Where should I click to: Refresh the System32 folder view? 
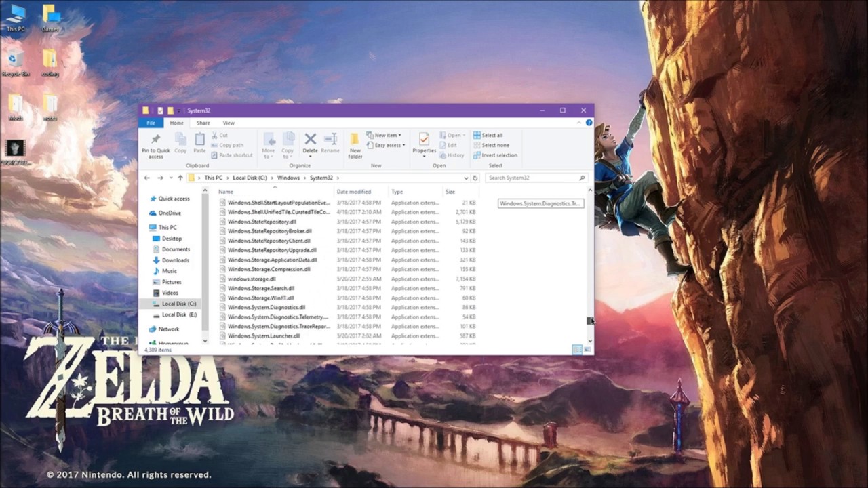[x=475, y=178]
